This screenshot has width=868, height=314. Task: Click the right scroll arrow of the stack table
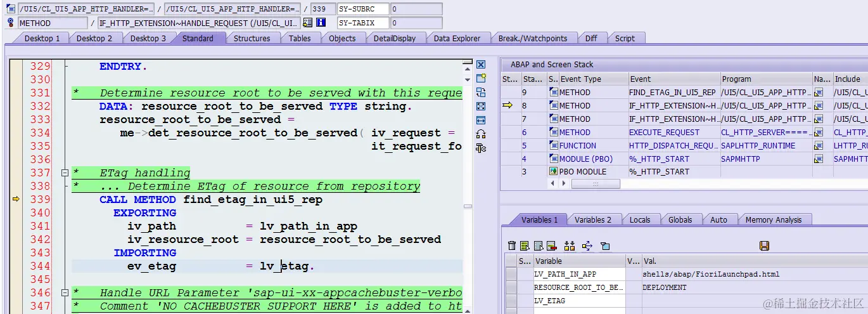[563, 183]
